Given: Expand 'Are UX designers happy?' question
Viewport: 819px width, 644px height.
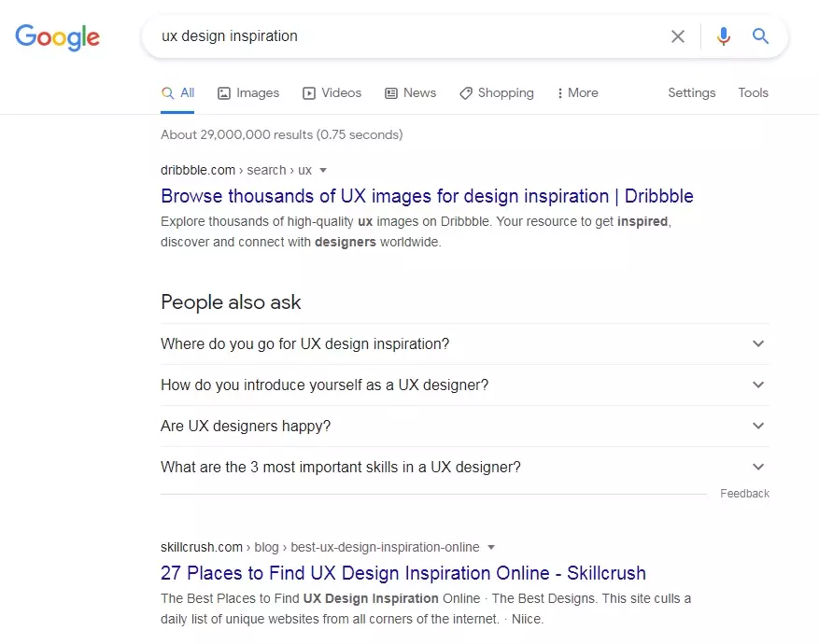Looking at the screenshot, I should [465, 426].
